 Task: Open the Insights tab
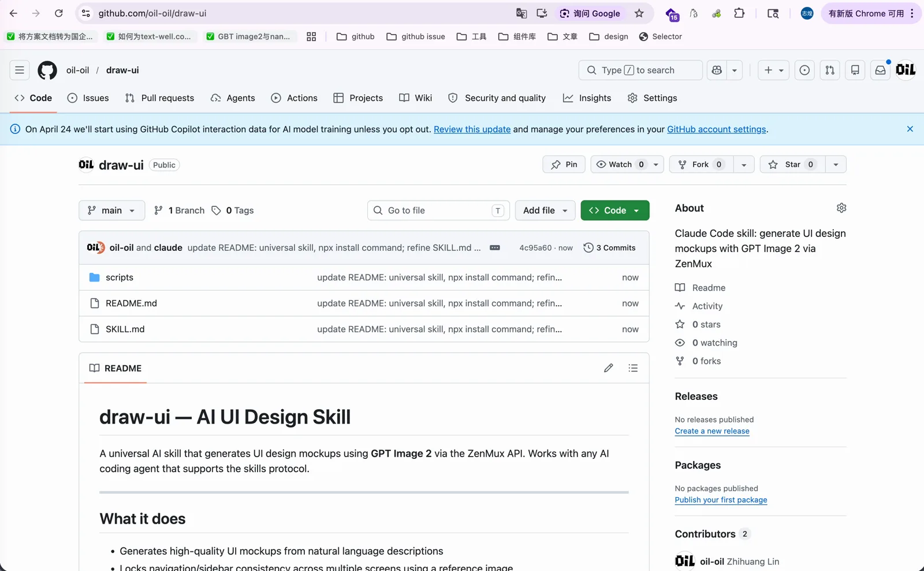pyautogui.click(x=587, y=98)
